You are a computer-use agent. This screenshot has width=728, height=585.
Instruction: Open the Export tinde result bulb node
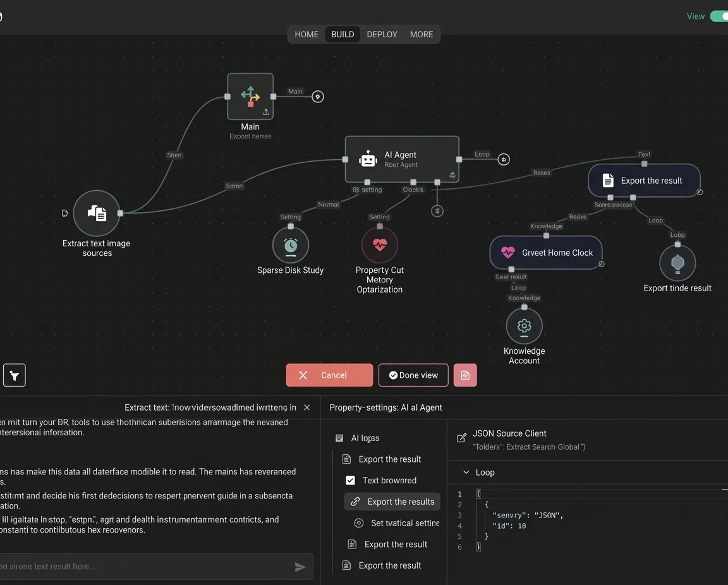(677, 263)
